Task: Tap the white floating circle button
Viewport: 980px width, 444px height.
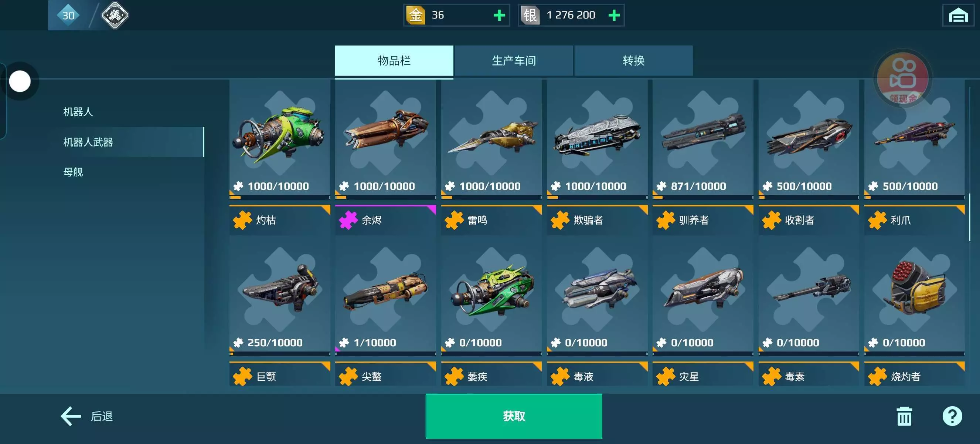Action: pyautogui.click(x=20, y=81)
